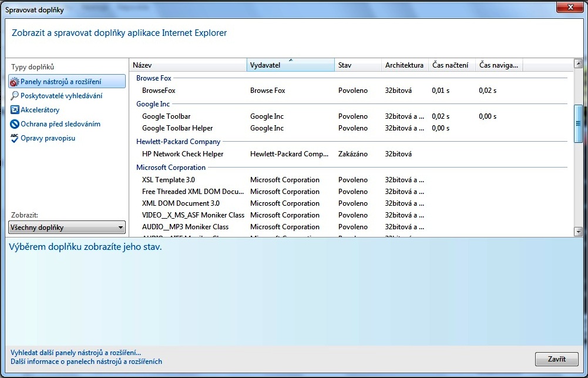Viewport: 588px width, 378px height.
Task: Click the vertical scrollbar thumb
Action: pos(578,123)
